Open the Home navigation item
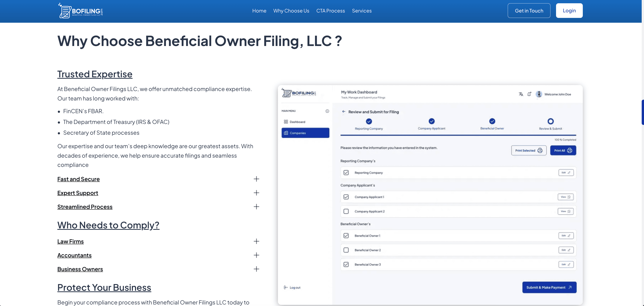Screen dimensions: 644x306 point(259,11)
